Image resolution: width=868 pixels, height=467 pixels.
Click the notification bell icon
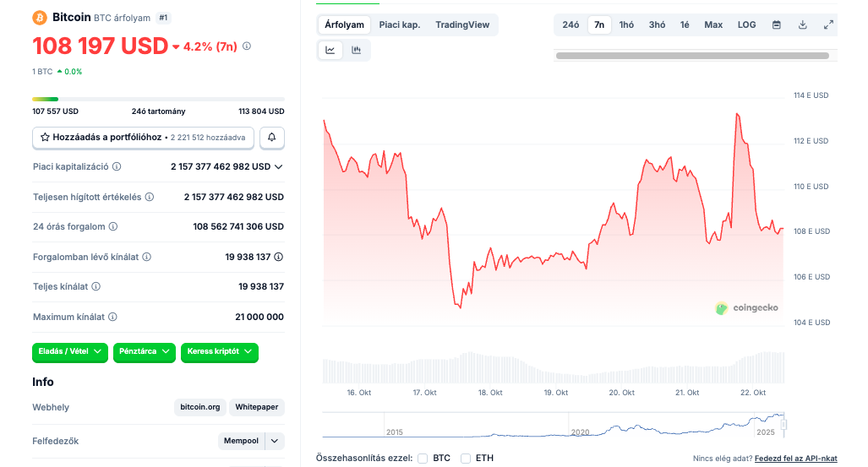271,137
